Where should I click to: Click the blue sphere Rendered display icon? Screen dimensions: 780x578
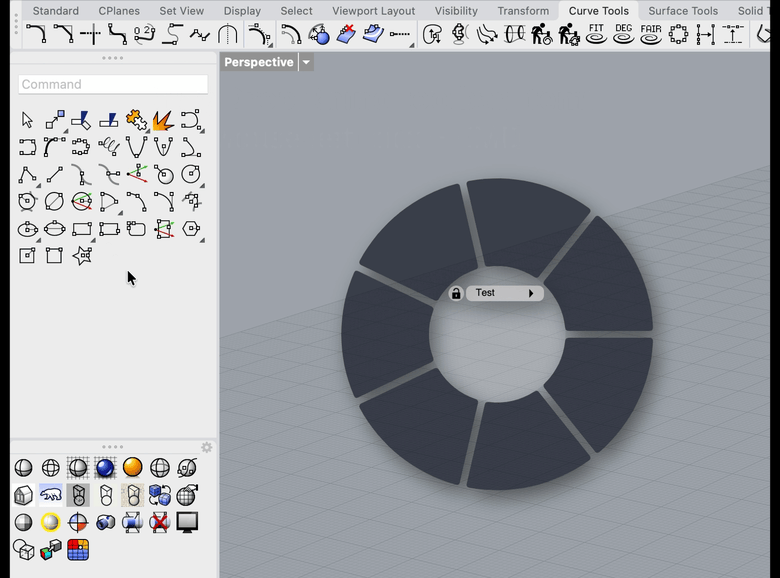(x=105, y=468)
